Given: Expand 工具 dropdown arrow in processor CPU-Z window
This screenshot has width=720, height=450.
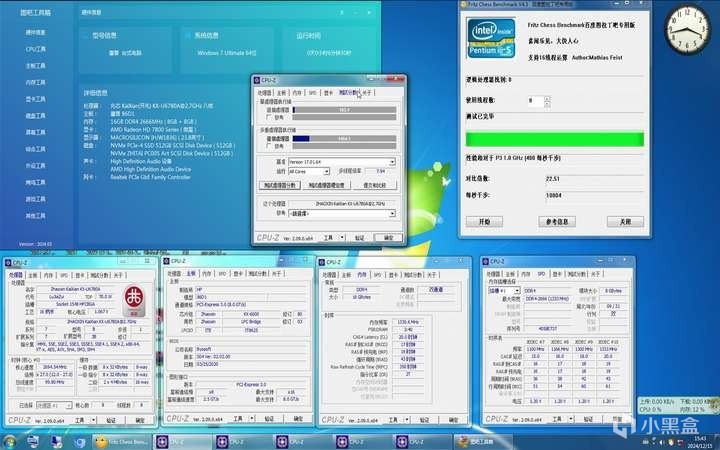Looking at the screenshot, I should point(94,420).
